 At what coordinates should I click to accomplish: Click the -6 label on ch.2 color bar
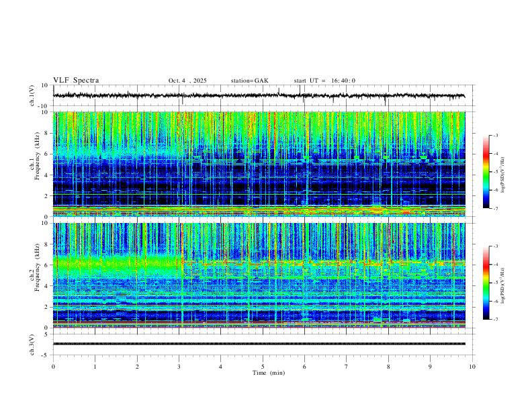tap(495, 301)
